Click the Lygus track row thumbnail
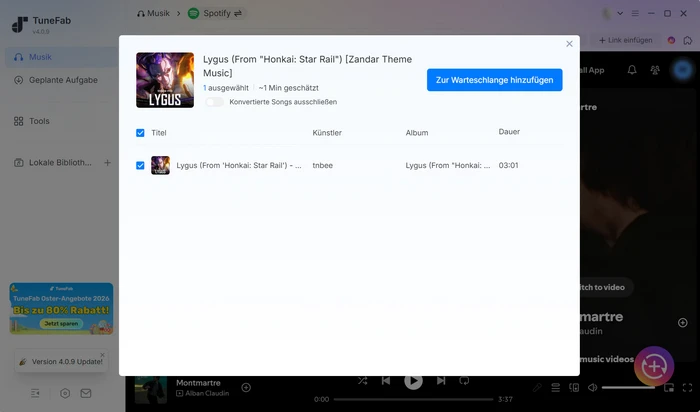This screenshot has height=412, width=700. tap(160, 165)
